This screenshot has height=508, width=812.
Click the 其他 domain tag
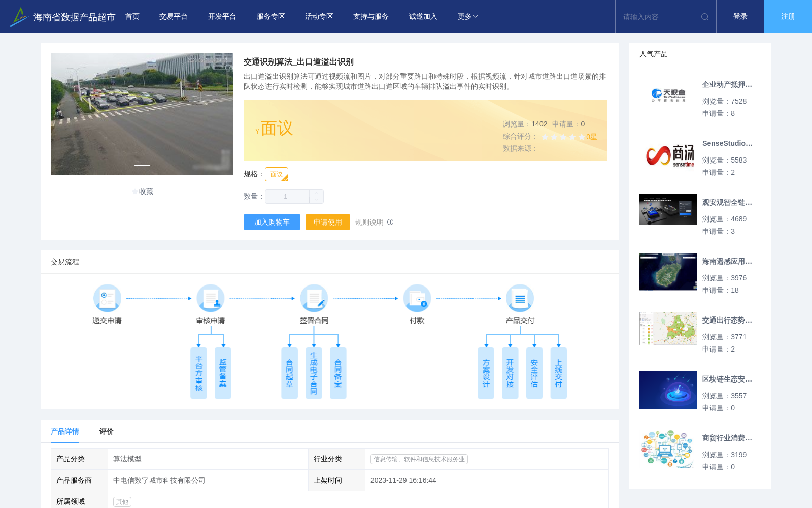click(x=122, y=502)
